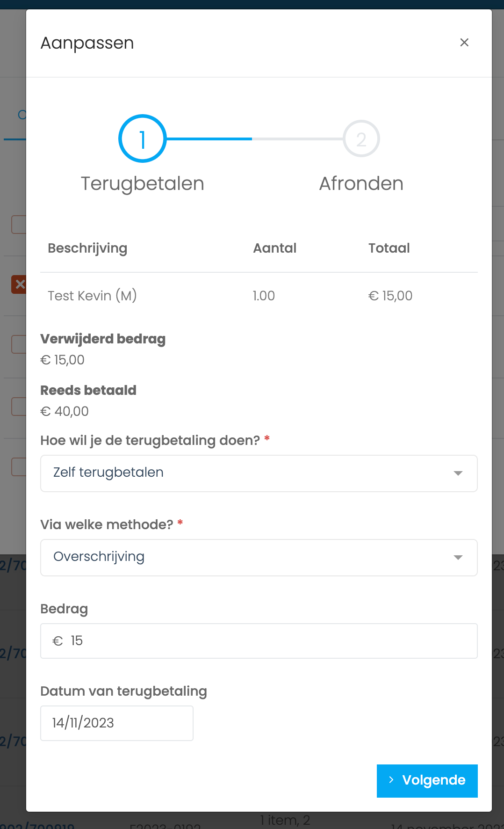
Task: Click the red X icon behind dialog
Action: 19,284
